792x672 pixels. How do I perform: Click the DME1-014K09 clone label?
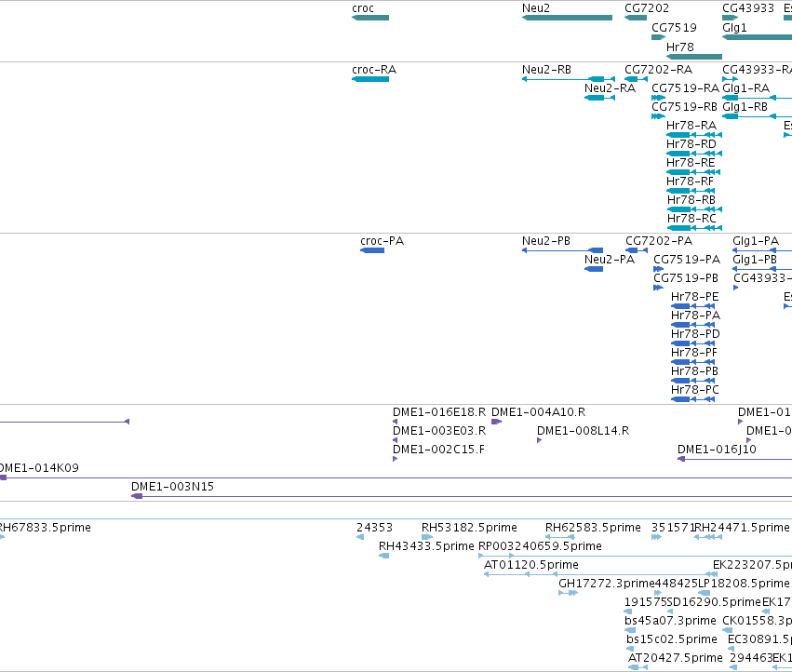[x=39, y=468]
